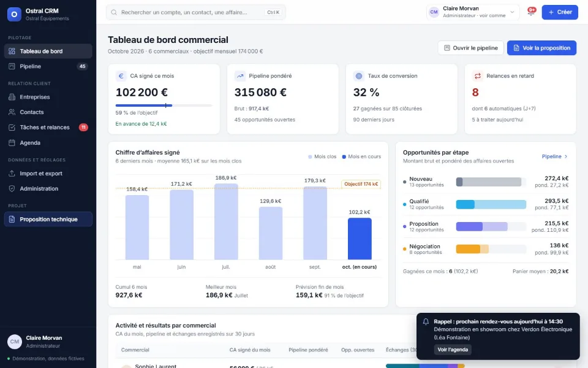Click the sept. bar showing 179,3 k€
588x368 pixels.
click(x=315, y=223)
